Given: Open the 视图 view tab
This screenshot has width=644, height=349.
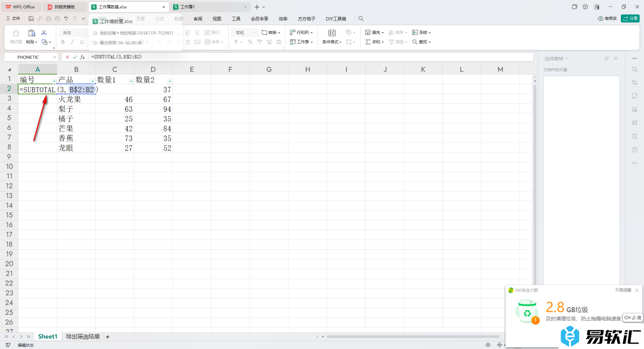Looking at the screenshot, I should point(217,19).
